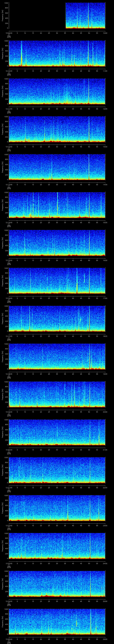Click the "12:18:00" start time label

point(9,374)
